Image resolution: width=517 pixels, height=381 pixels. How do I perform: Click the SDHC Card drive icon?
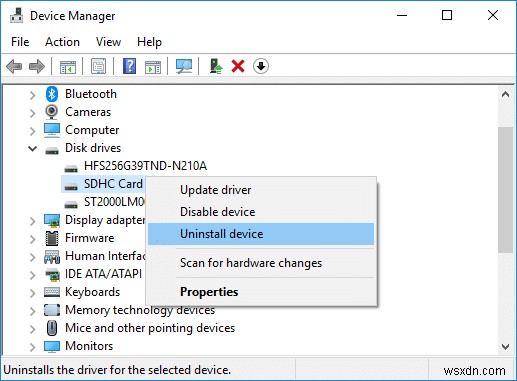71,186
